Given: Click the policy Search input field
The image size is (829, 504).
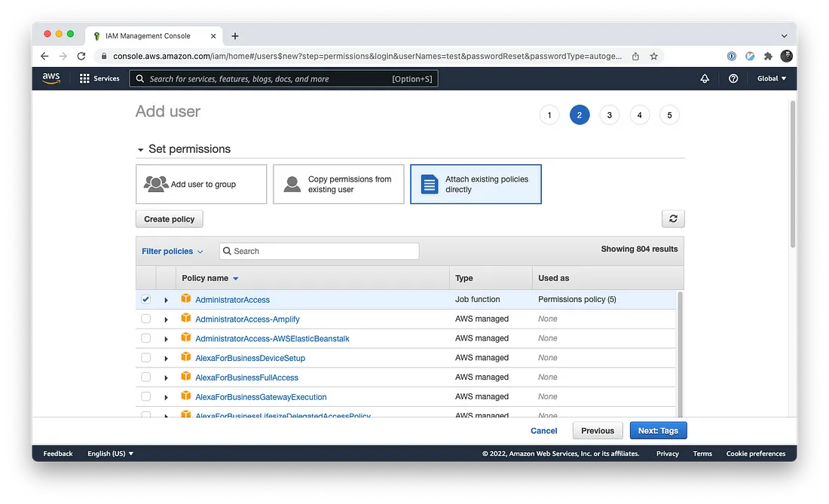Looking at the screenshot, I should pyautogui.click(x=320, y=251).
